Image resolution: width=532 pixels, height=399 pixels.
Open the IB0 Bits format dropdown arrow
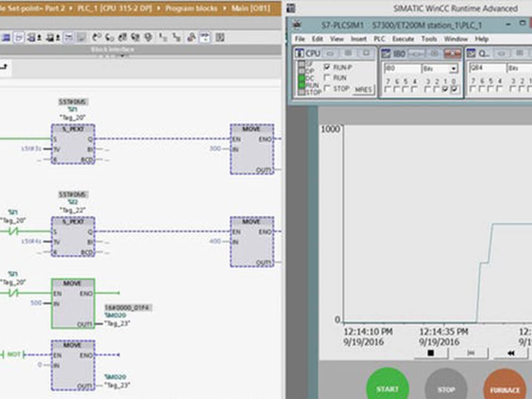pos(454,69)
